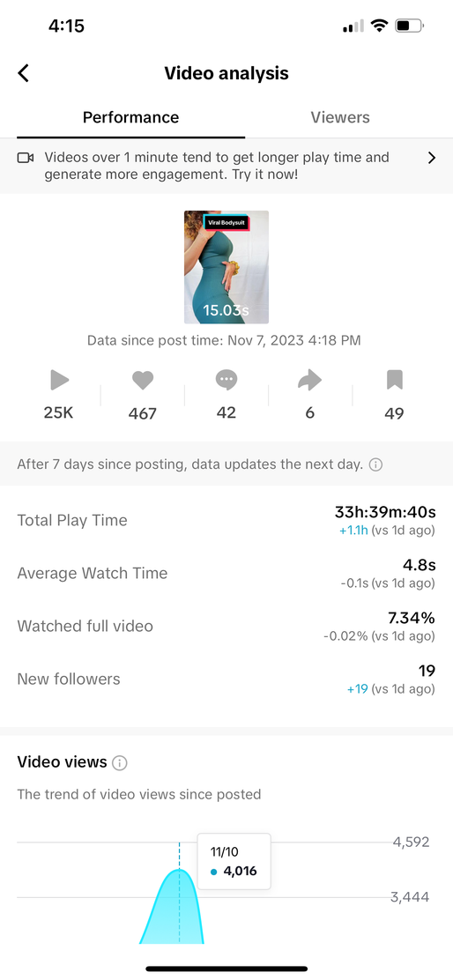
Task: Click the comments bubble icon
Action: tap(226, 380)
